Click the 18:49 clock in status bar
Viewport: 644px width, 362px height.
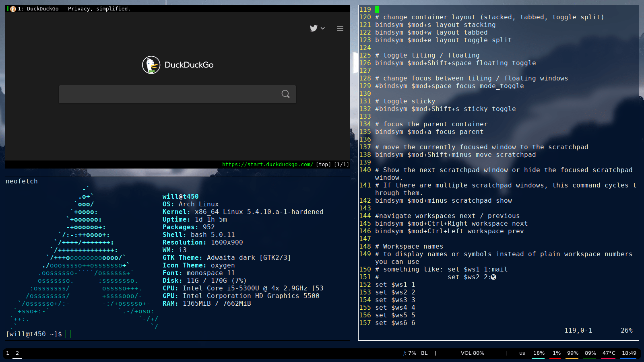[629, 353]
